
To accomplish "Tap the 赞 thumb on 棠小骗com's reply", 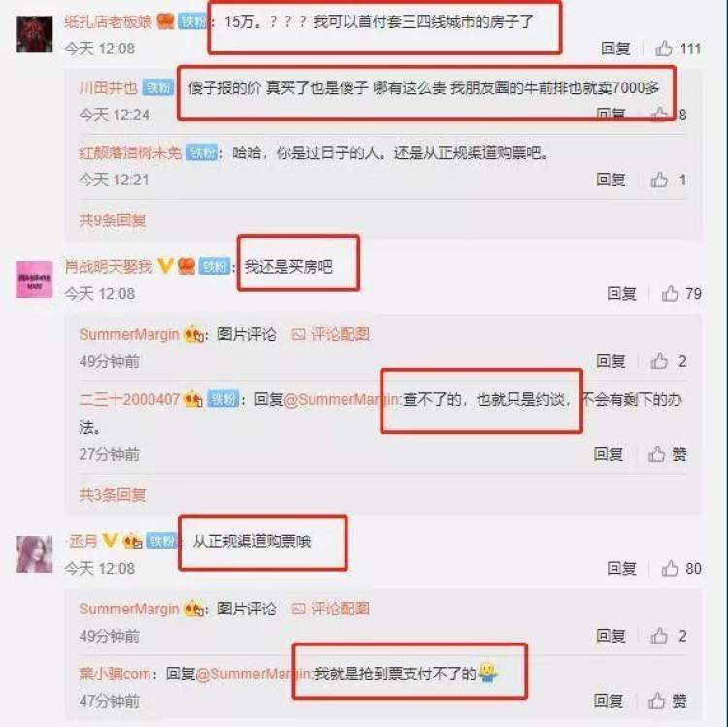I will pos(656,701).
